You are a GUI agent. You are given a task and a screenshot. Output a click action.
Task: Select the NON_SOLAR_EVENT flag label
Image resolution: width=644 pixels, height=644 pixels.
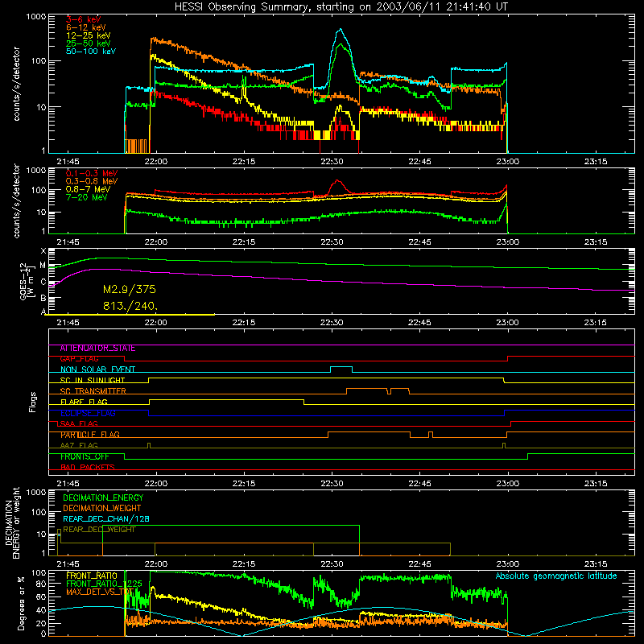coord(97,369)
